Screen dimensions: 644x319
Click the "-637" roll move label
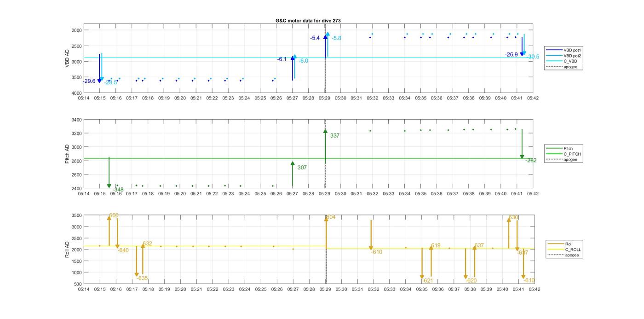(523, 253)
